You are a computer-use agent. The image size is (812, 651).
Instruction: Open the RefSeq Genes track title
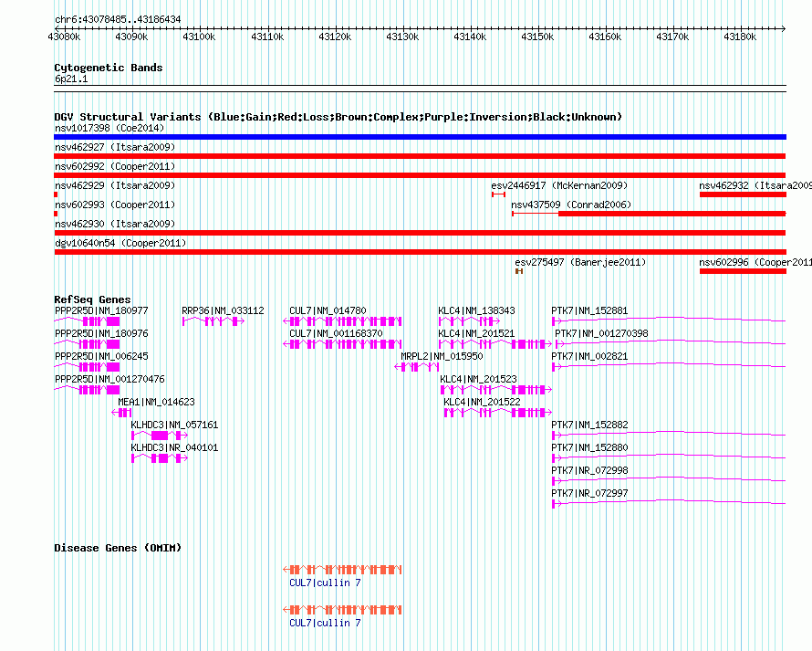tap(92, 299)
